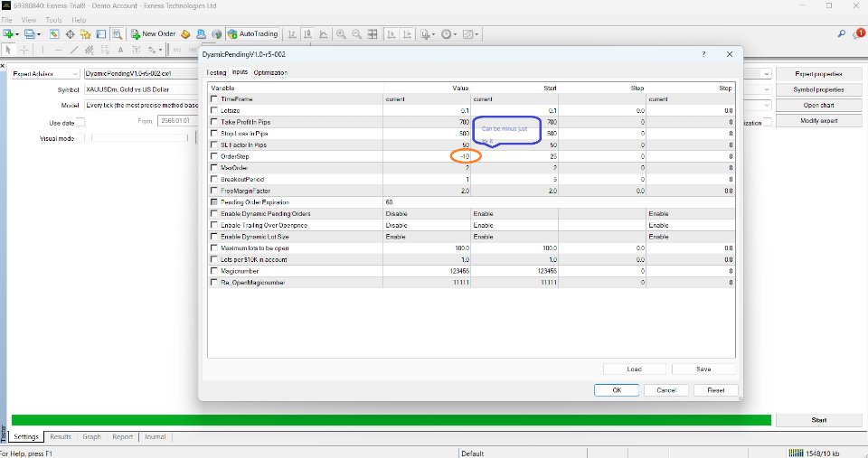Toggle the AutoTrading button
Viewport: 868px width, 458px height.
coord(252,33)
